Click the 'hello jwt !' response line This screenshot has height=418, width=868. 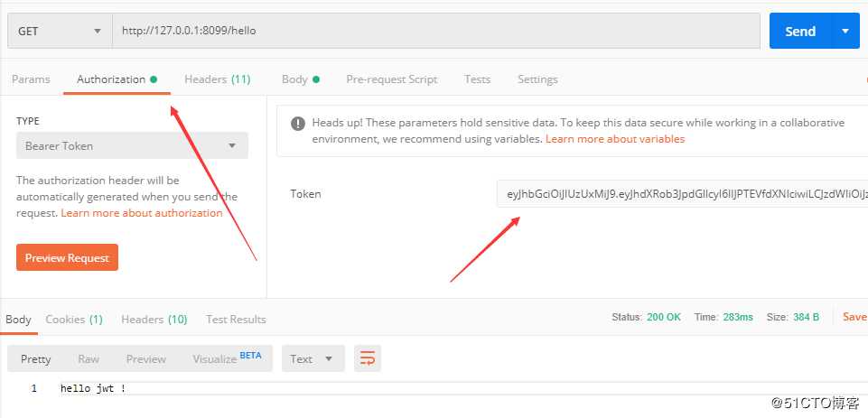coord(93,388)
